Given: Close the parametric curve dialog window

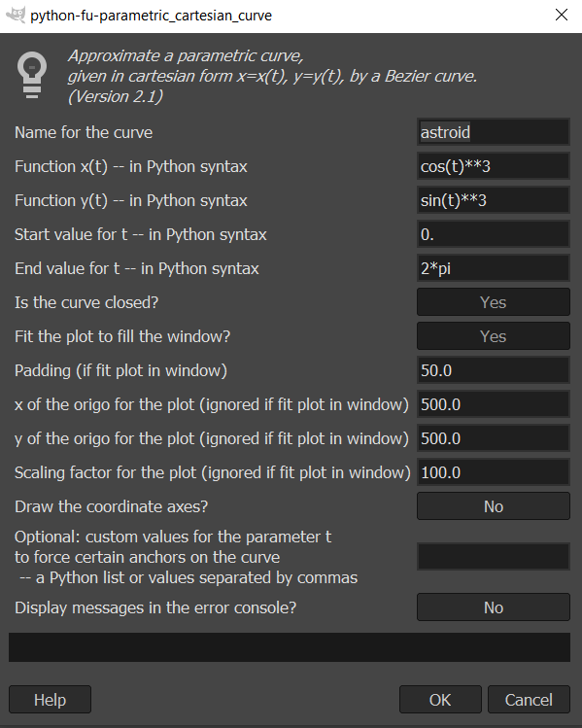Looking at the screenshot, I should click(562, 15).
